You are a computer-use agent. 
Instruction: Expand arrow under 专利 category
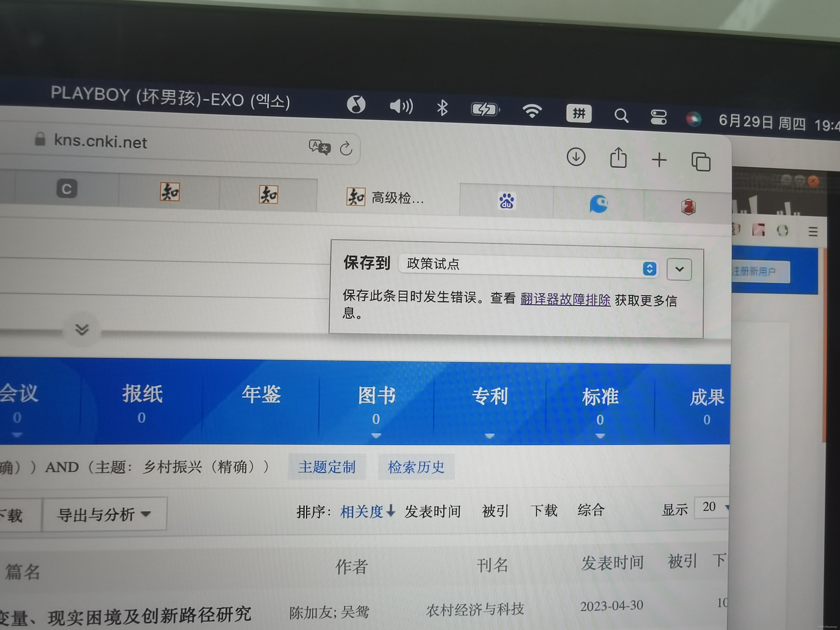[489, 436]
